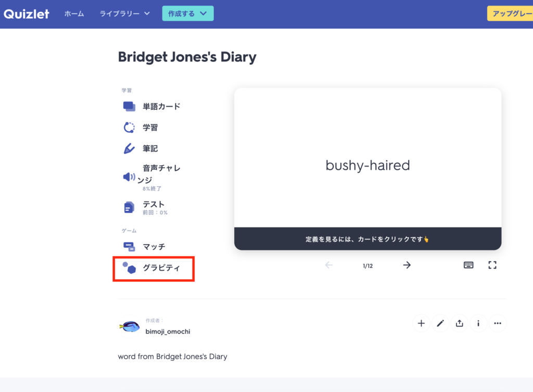Click the plus add-to-folder icon
This screenshot has height=392, width=533.
(x=421, y=323)
